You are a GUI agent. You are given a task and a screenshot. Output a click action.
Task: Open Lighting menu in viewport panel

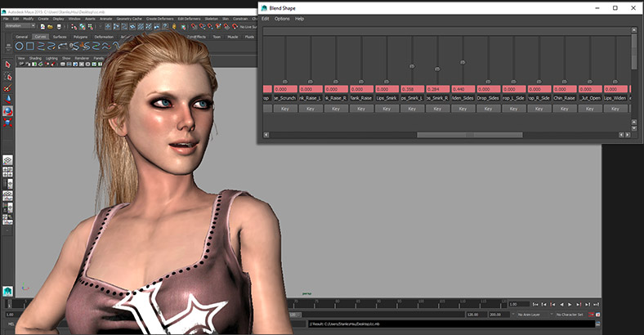[51, 58]
